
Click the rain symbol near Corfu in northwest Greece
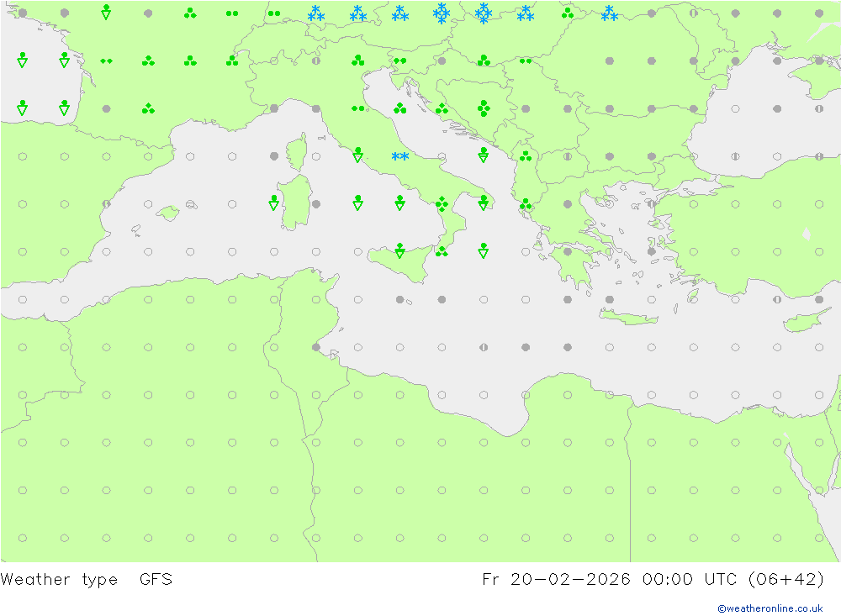[x=526, y=203]
